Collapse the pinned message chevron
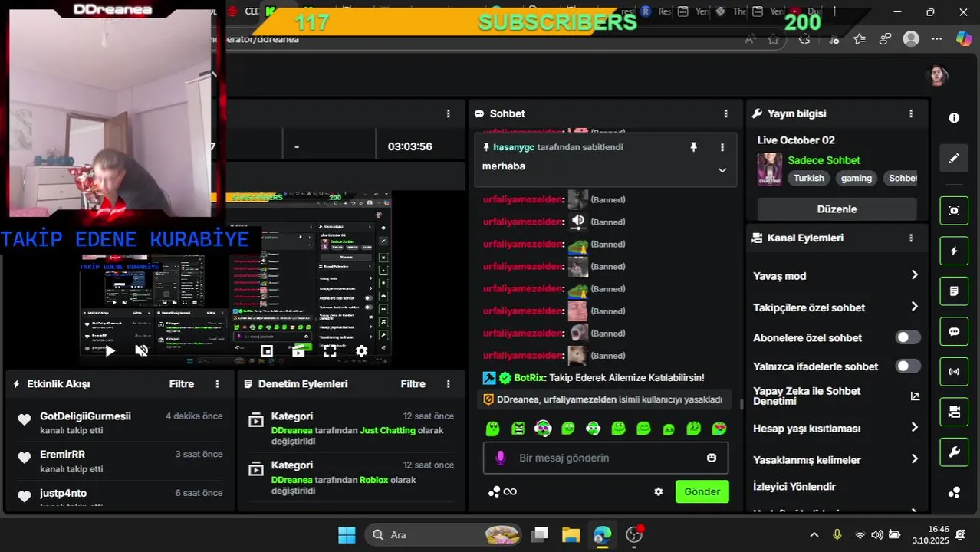 coord(722,170)
